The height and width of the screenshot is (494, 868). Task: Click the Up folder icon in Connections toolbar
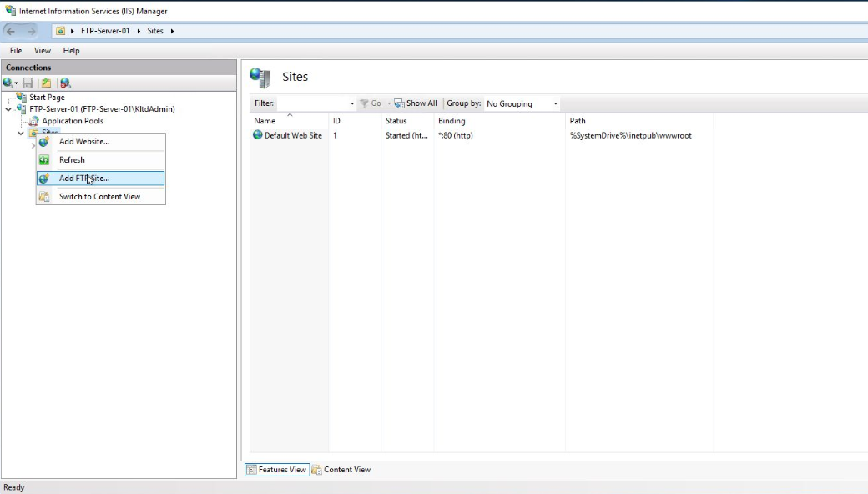pyautogui.click(x=47, y=83)
